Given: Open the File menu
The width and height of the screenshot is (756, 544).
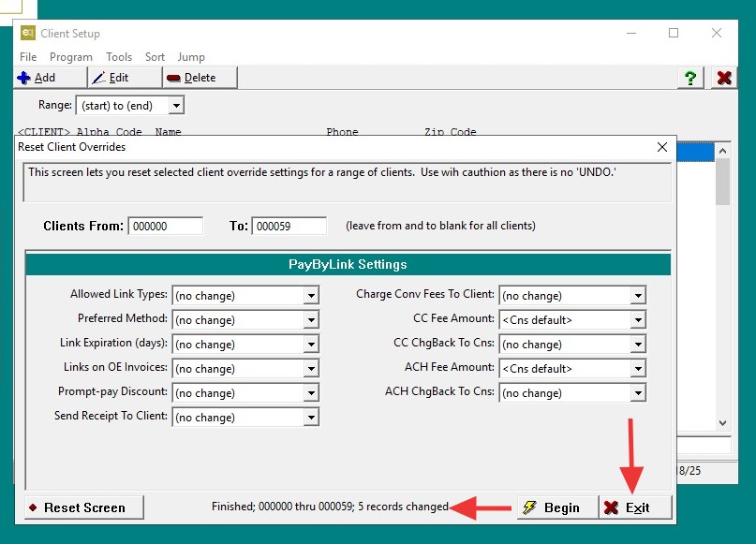Looking at the screenshot, I should [28, 57].
